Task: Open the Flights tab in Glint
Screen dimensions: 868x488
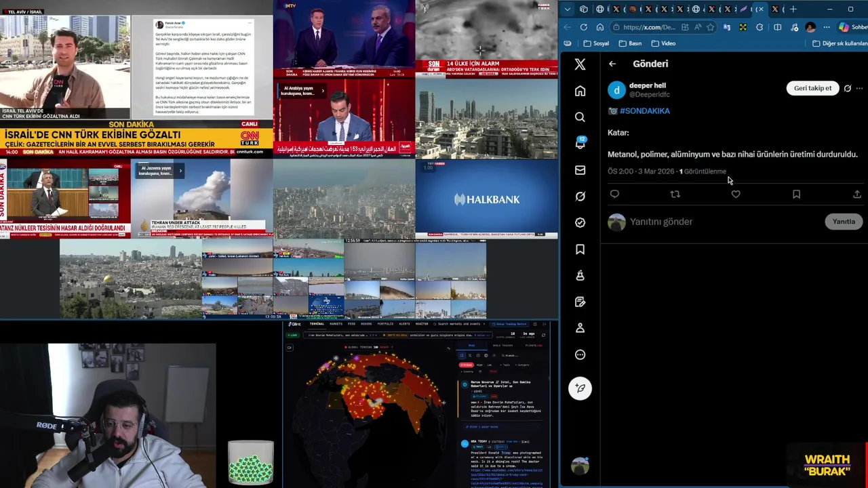Action: [x=534, y=346]
